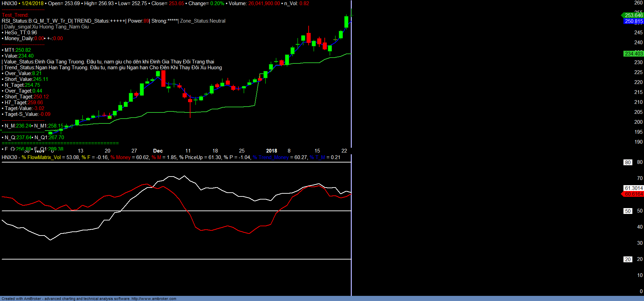Image resolution: width=644 pixels, height=301 pixels.
Task: Click the red Volume value in header
Action: click(264, 3)
